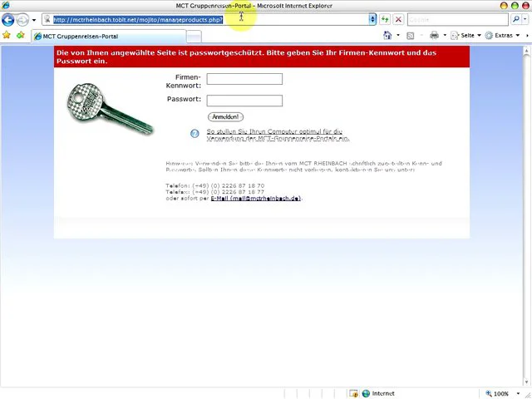Click the magnifier search icon
The width and height of the screenshot is (532, 399).
click(x=516, y=19)
